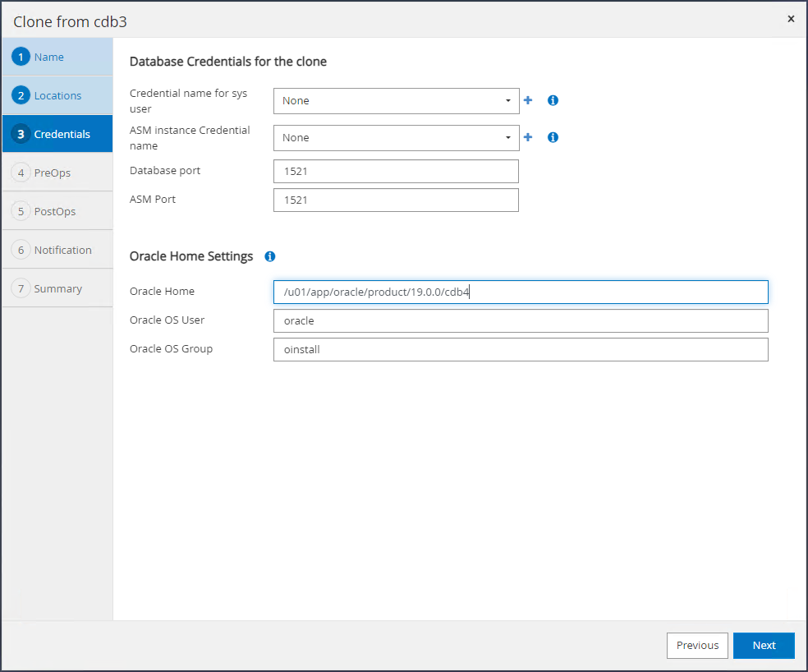Add new ASM instance credential with plus icon
The image size is (808, 672).
pos(528,137)
